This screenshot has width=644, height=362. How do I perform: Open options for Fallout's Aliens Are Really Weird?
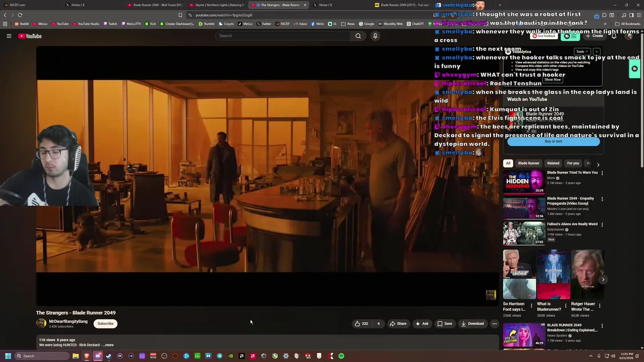click(x=602, y=224)
